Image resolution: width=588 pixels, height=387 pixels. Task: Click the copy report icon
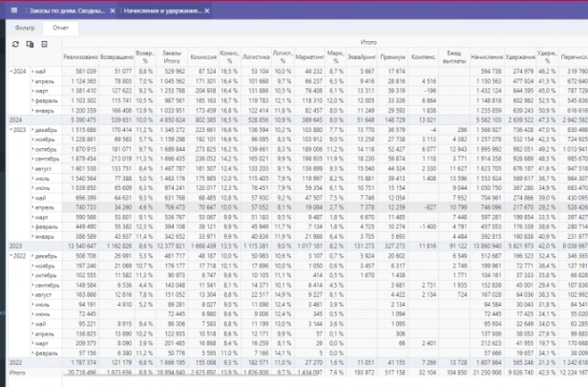click(30, 44)
